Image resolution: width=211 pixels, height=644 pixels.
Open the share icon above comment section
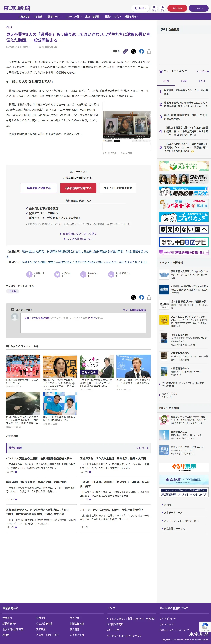[149, 297]
